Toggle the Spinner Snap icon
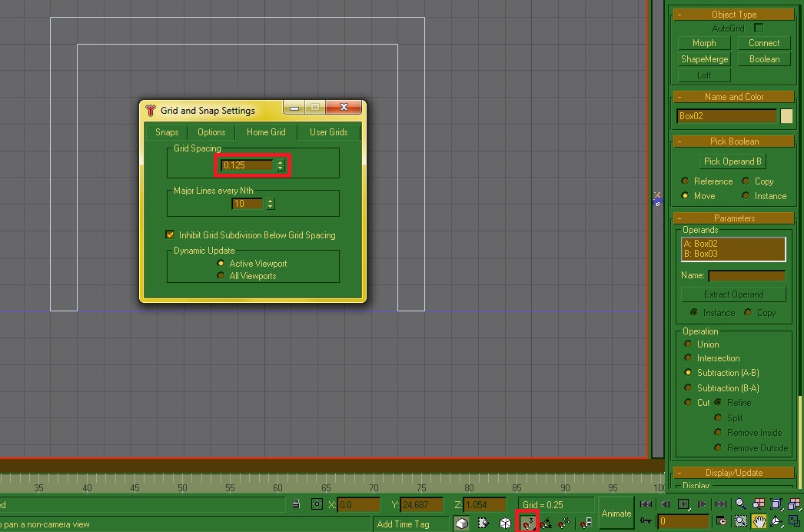Screen dimensions: 804x532 click(x=586, y=524)
